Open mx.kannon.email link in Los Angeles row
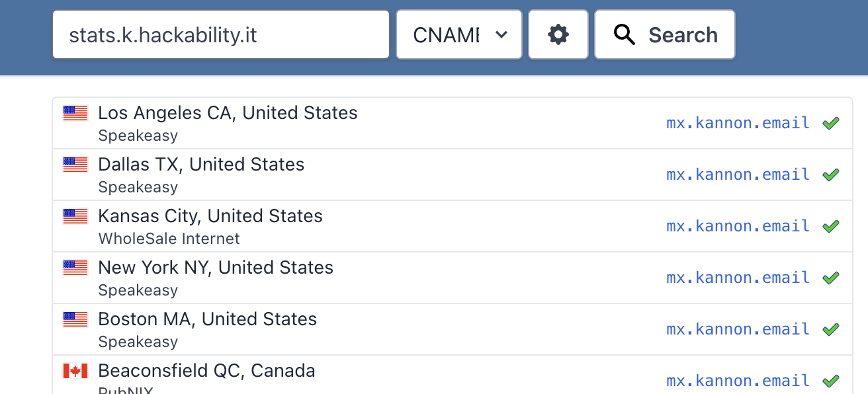The width and height of the screenshot is (868, 394). (738, 123)
